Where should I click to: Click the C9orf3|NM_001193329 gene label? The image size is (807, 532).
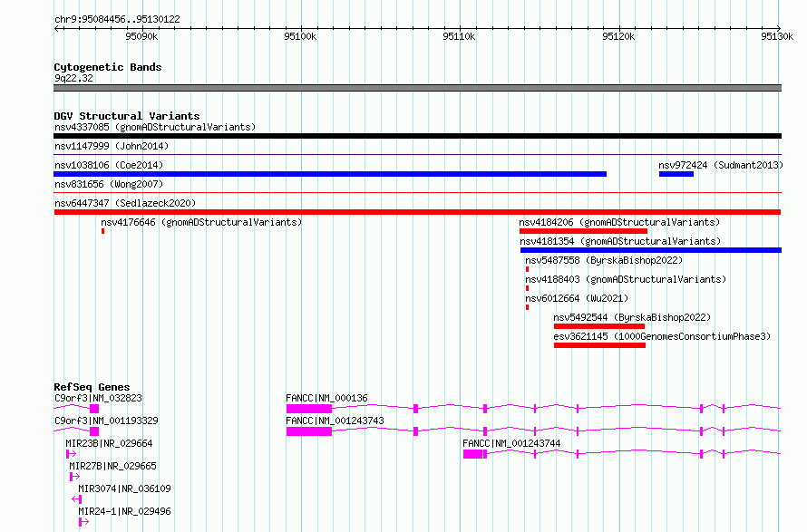tap(106, 421)
